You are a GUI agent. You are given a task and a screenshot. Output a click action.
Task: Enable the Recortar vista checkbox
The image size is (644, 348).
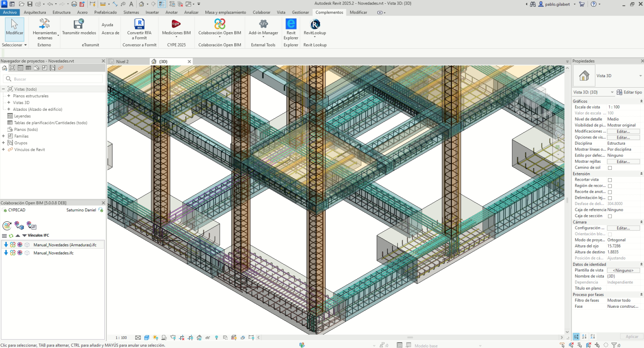(610, 179)
